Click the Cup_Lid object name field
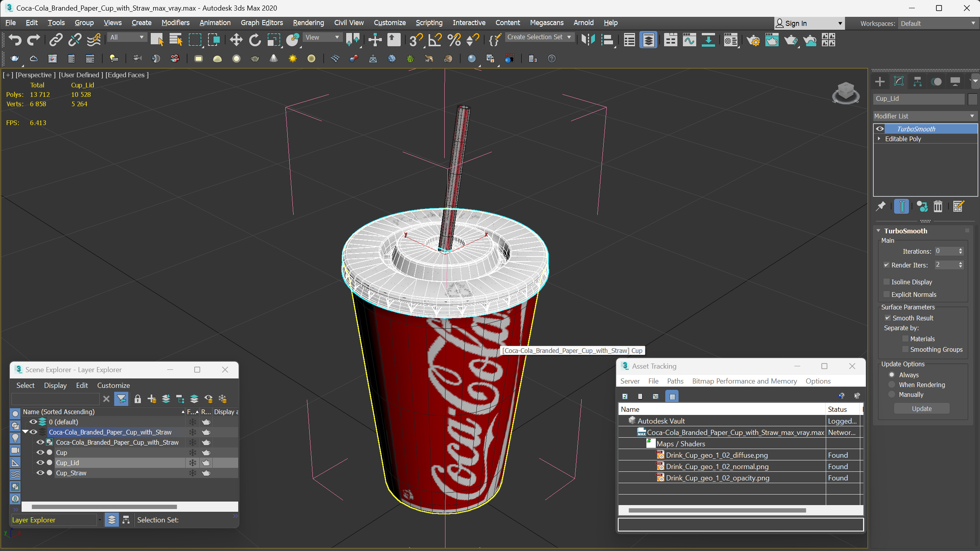 coord(919,99)
